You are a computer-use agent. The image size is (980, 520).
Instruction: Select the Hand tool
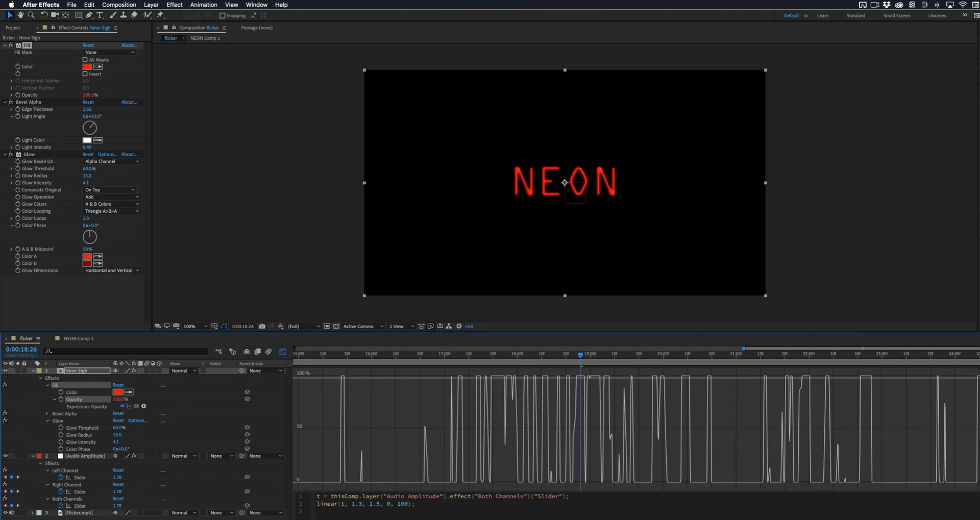click(20, 15)
